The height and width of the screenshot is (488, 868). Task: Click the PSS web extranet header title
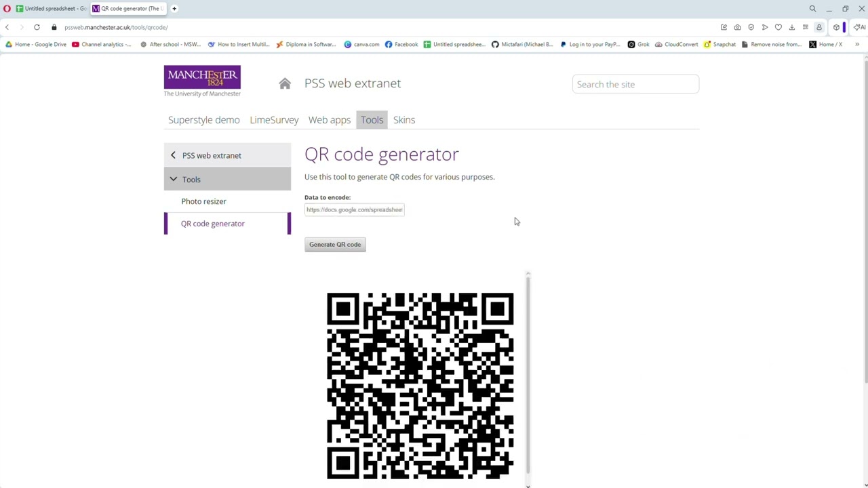tap(353, 83)
